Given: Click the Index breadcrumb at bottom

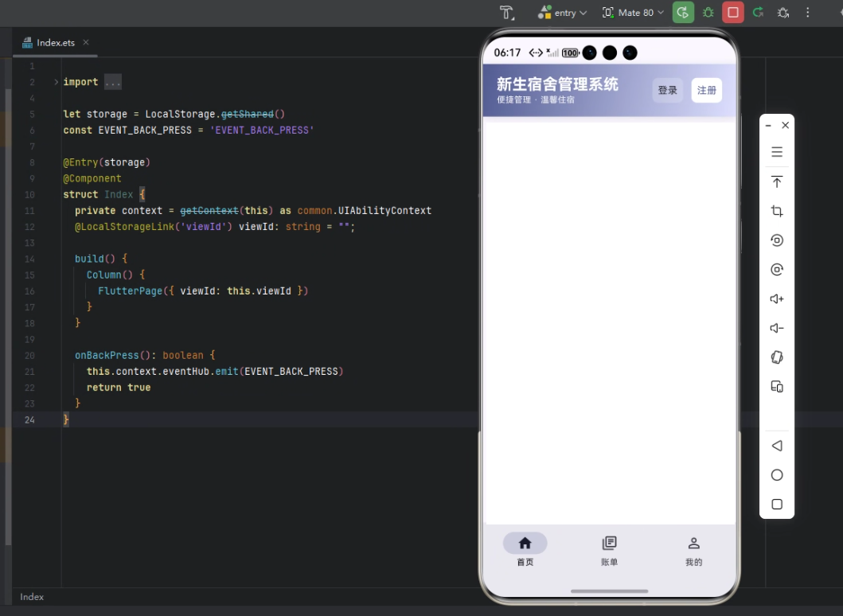Looking at the screenshot, I should (32, 597).
